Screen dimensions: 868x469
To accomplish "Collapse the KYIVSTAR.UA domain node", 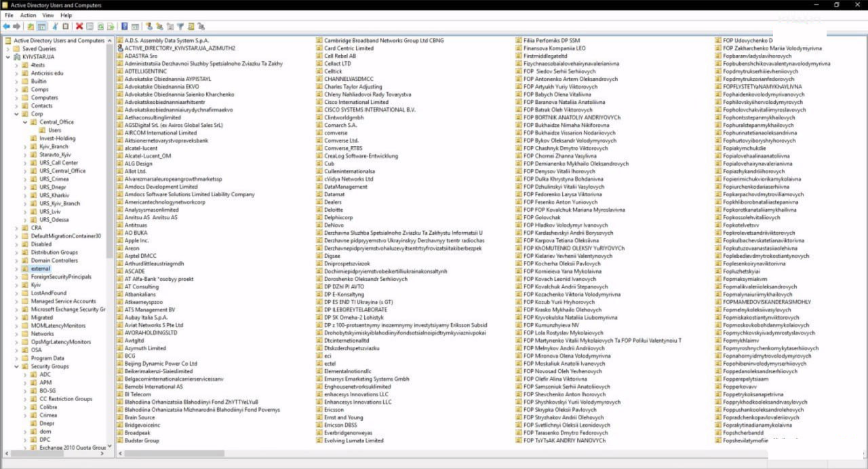I will (x=8, y=57).
